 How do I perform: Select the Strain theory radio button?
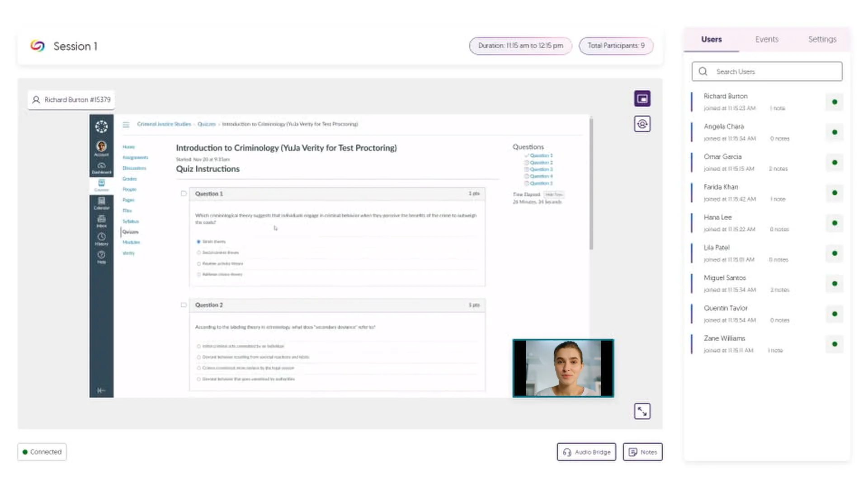[199, 242]
